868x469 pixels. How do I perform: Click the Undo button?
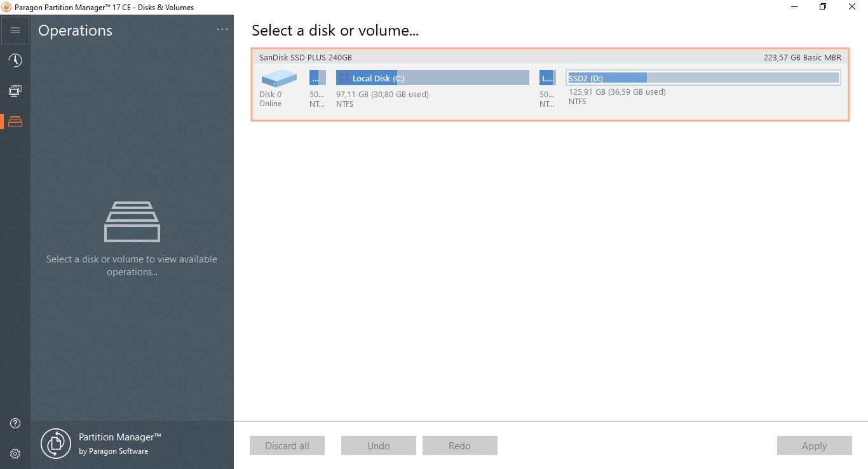point(379,445)
